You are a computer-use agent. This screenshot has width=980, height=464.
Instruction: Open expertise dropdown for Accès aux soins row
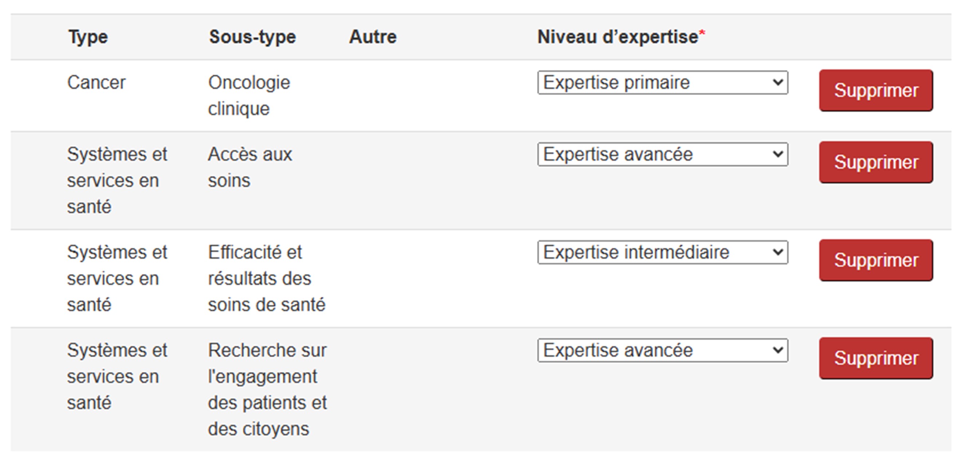[x=662, y=154]
